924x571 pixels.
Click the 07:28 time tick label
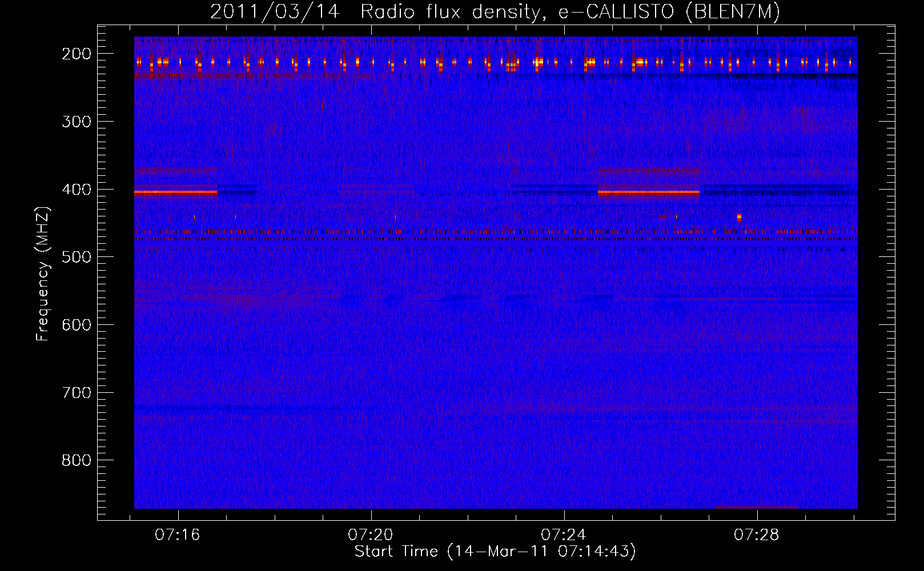pos(757,535)
